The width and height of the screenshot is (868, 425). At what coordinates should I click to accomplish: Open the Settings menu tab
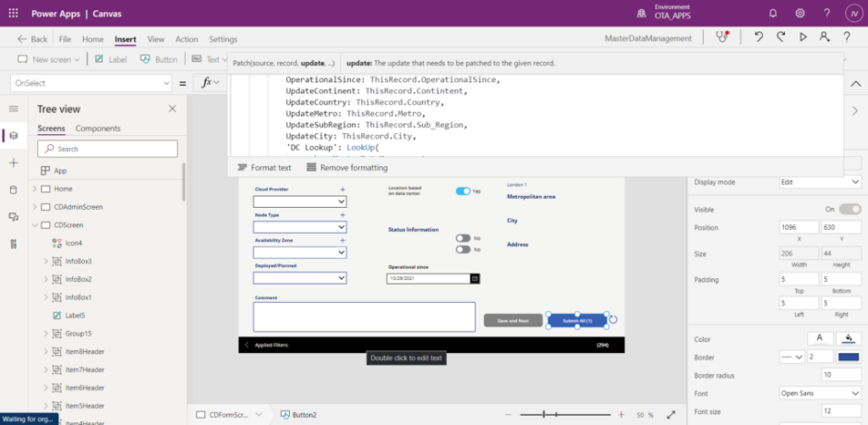223,40
